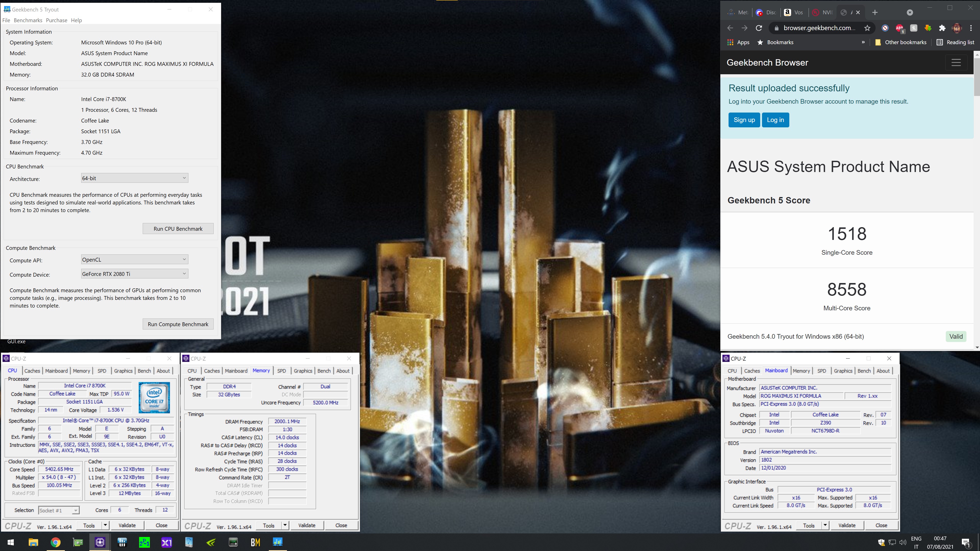
Task: Expand the bookmarks bar overflow chevron
Action: [x=863, y=42]
